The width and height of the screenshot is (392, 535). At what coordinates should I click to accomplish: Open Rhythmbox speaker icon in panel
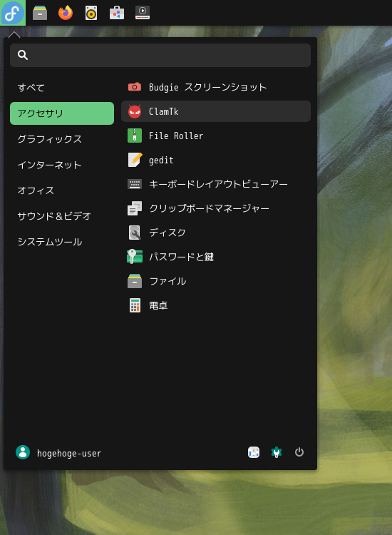click(x=91, y=13)
